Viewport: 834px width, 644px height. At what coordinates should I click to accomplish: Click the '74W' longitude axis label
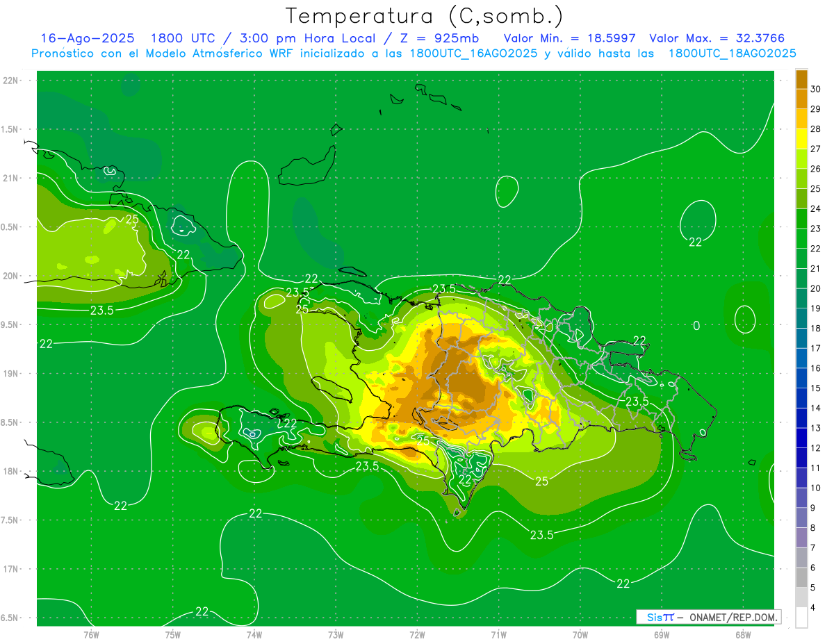(x=254, y=635)
